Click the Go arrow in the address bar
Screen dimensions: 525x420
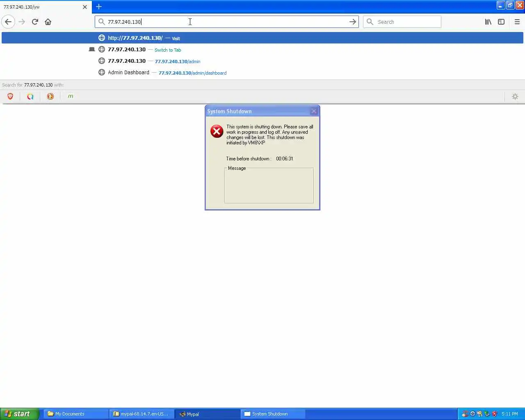coord(353,22)
